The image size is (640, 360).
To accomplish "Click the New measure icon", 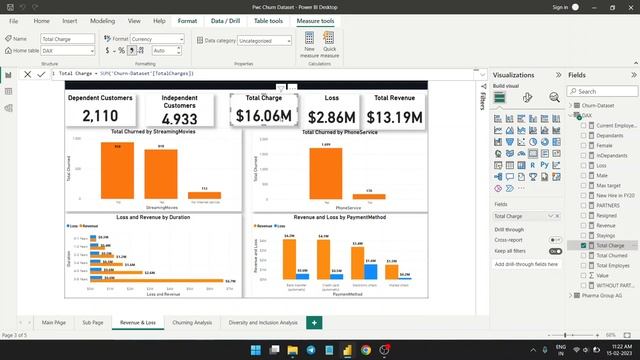I will pyautogui.click(x=309, y=45).
